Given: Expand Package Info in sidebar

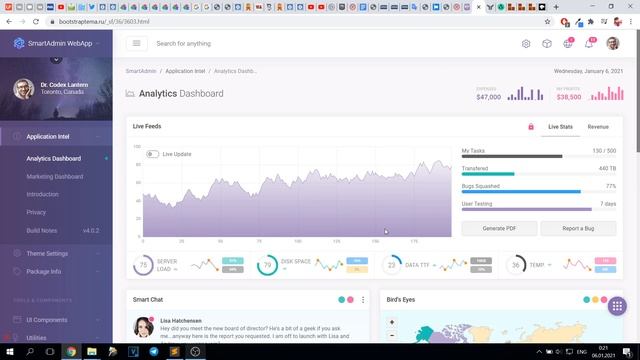Looking at the screenshot, I should click(56, 271).
